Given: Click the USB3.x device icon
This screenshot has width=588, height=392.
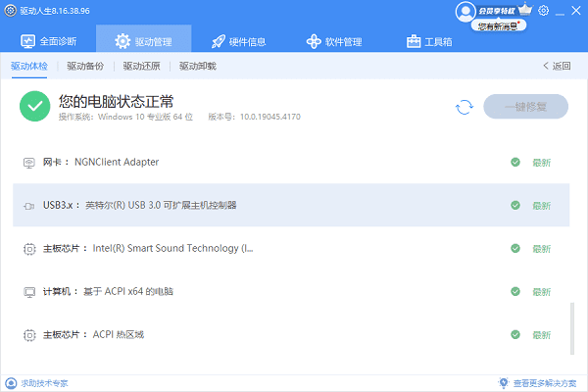Looking at the screenshot, I should click(x=29, y=206).
